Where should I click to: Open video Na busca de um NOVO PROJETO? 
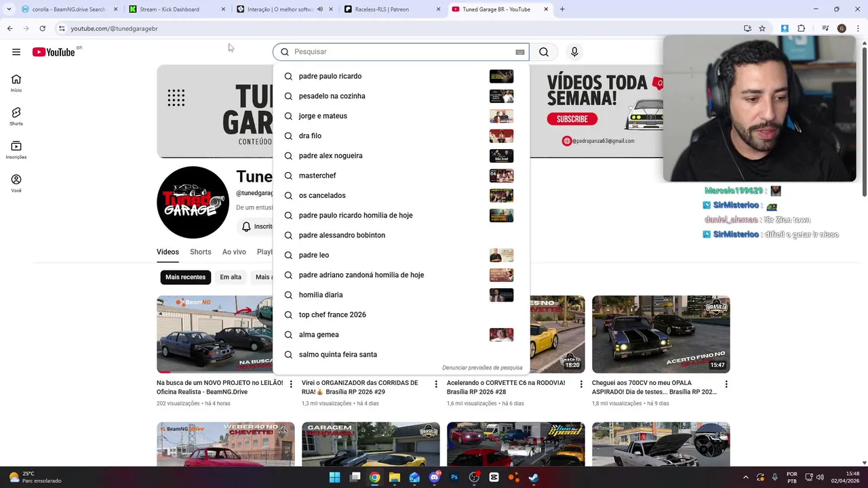(220, 387)
